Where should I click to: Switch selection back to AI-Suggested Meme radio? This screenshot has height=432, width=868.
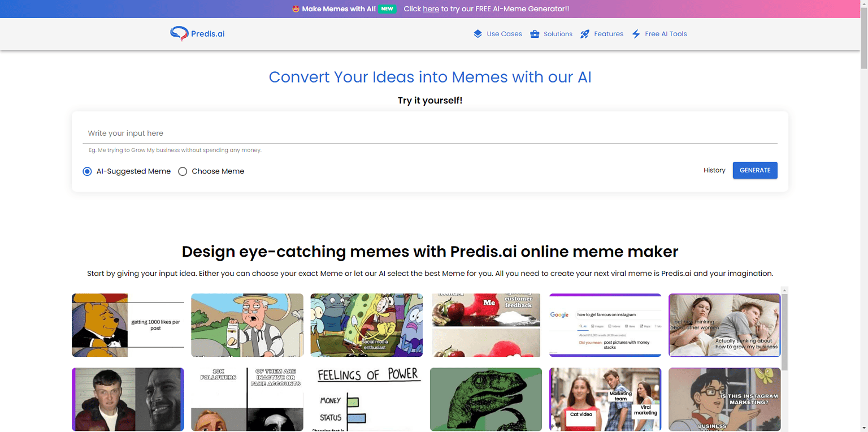pos(87,171)
